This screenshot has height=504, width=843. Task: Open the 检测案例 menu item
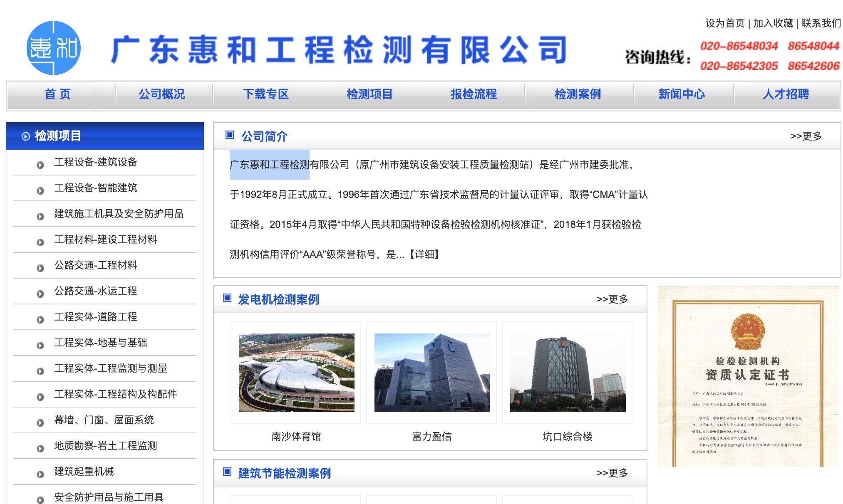(x=578, y=94)
